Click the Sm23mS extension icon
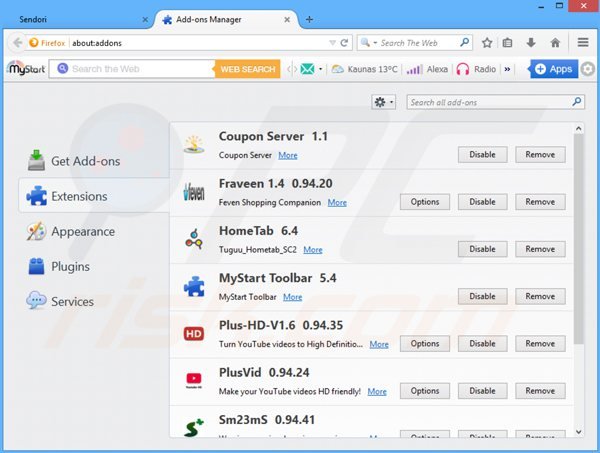Screen dimensions: 600x453 (194, 428)
